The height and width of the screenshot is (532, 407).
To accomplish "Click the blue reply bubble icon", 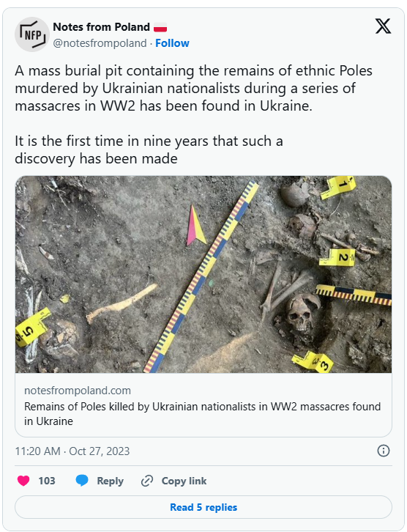I will pyautogui.click(x=82, y=481).
